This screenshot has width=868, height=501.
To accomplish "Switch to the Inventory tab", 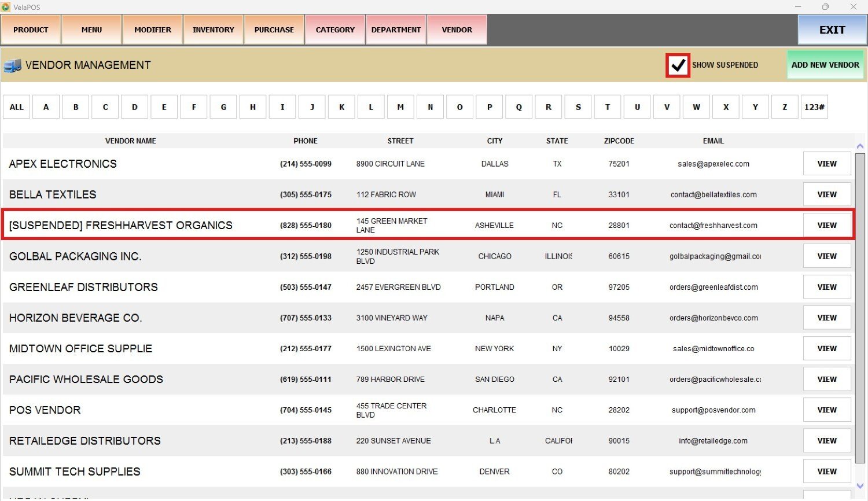I will [214, 30].
